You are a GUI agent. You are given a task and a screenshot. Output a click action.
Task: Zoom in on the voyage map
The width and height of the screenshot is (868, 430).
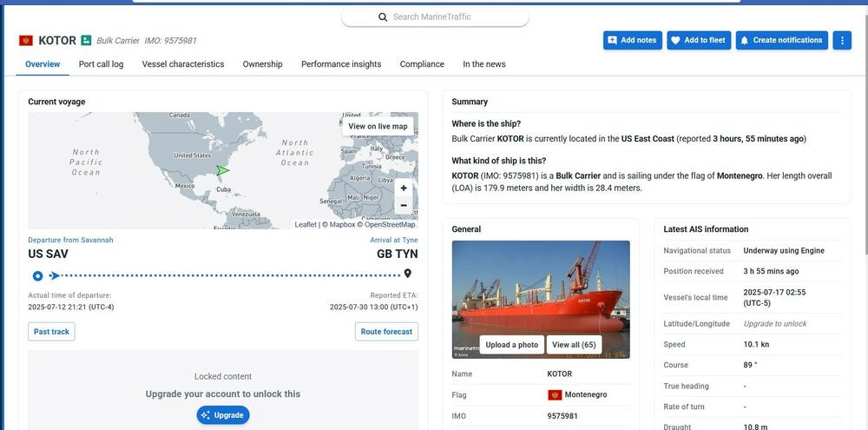(x=404, y=189)
